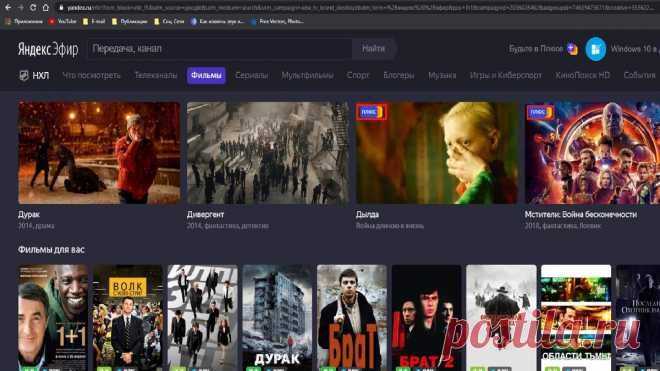The width and height of the screenshot is (660, 371).
Task: Open the 1+1 movie poster
Action: click(x=53, y=318)
